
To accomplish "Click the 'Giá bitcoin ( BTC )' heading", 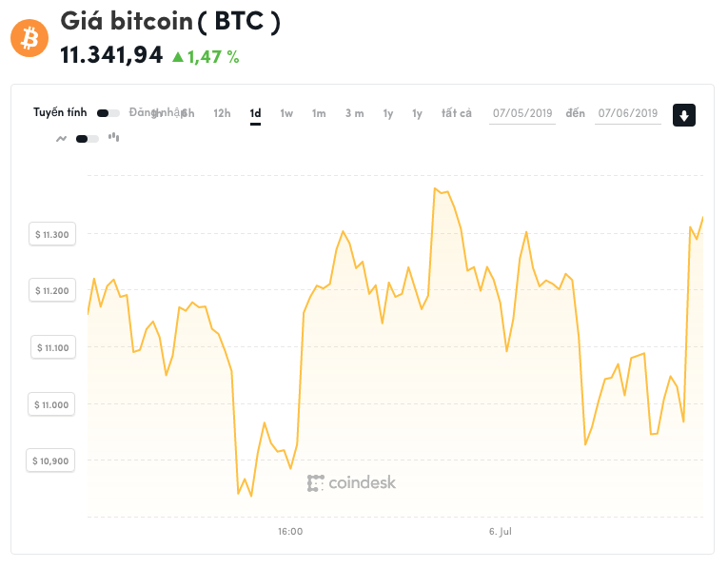I will point(170,22).
